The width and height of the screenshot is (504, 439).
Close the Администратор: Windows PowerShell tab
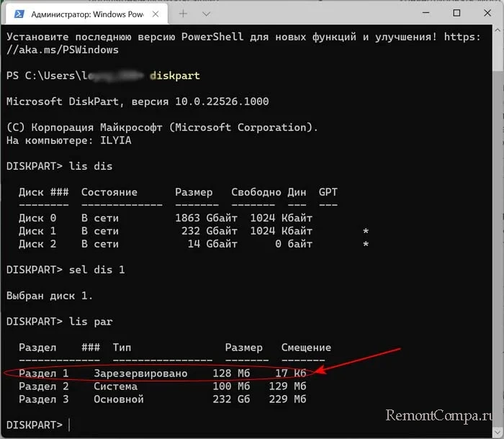pyautogui.click(x=158, y=13)
